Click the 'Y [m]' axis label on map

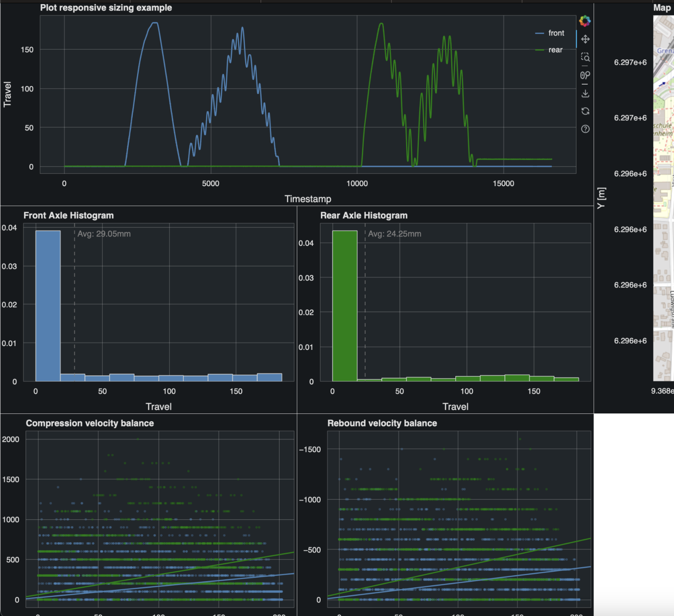pyautogui.click(x=601, y=198)
